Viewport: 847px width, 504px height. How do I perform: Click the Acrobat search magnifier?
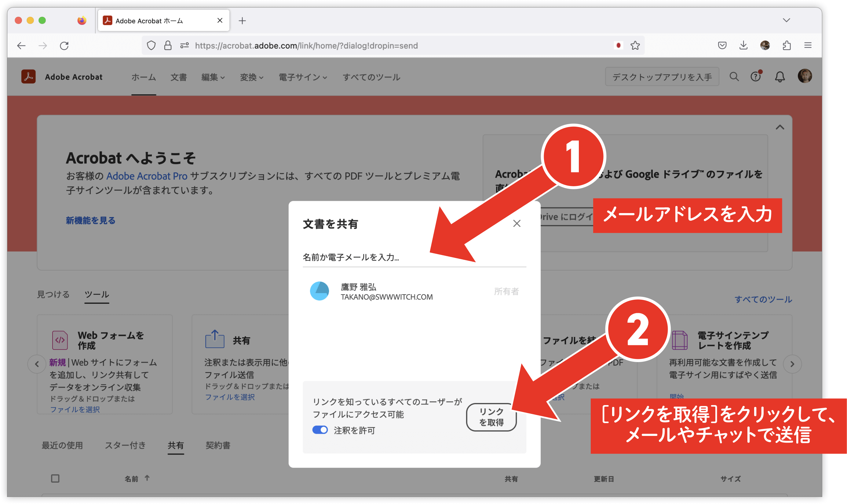pyautogui.click(x=734, y=77)
